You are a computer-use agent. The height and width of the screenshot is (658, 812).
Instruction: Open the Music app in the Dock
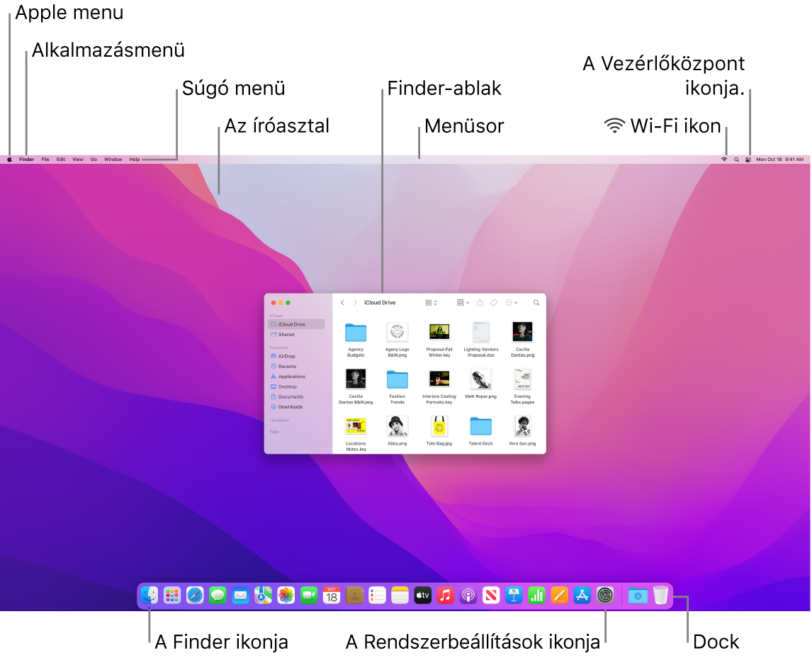pyautogui.click(x=446, y=596)
